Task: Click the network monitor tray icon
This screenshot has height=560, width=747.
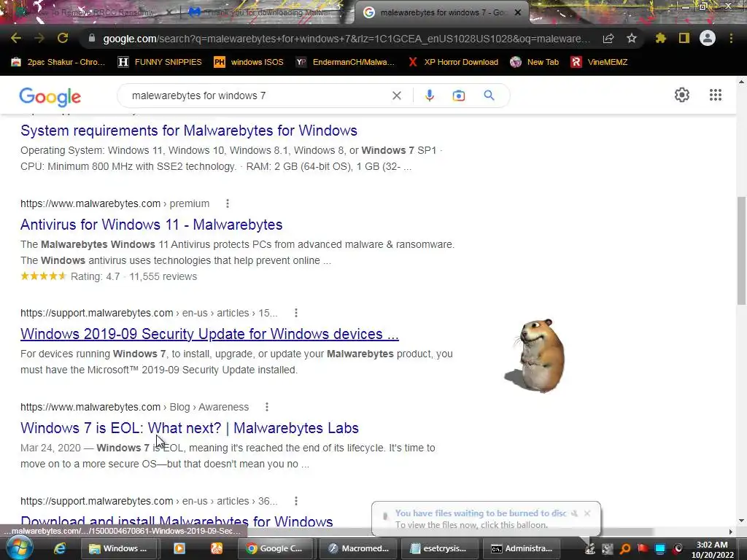Action: click(x=659, y=549)
